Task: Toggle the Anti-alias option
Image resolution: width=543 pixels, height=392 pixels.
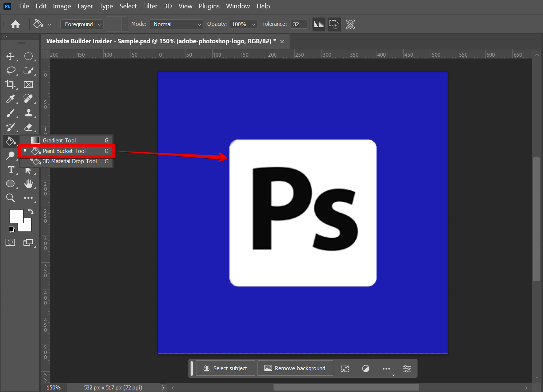Action: (x=319, y=24)
